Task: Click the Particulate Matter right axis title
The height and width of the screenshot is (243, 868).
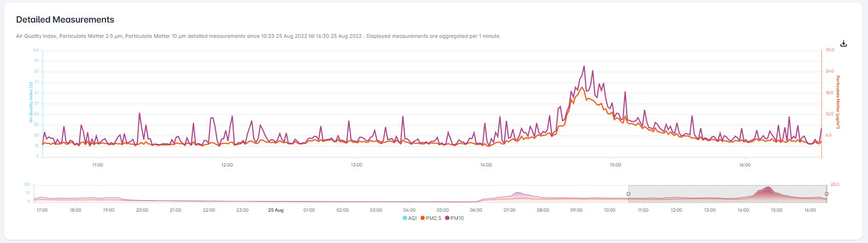Action: tap(838, 102)
